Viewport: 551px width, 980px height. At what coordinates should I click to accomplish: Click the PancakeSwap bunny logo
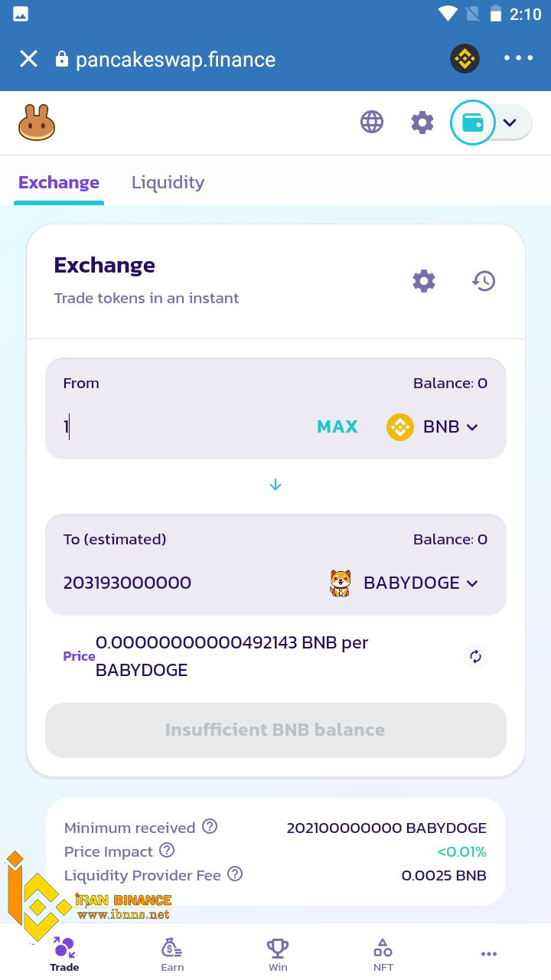(x=37, y=122)
